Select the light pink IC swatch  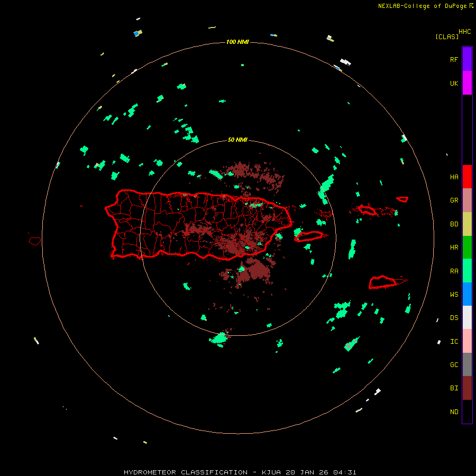pyautogui.click(x=467, y=341)
